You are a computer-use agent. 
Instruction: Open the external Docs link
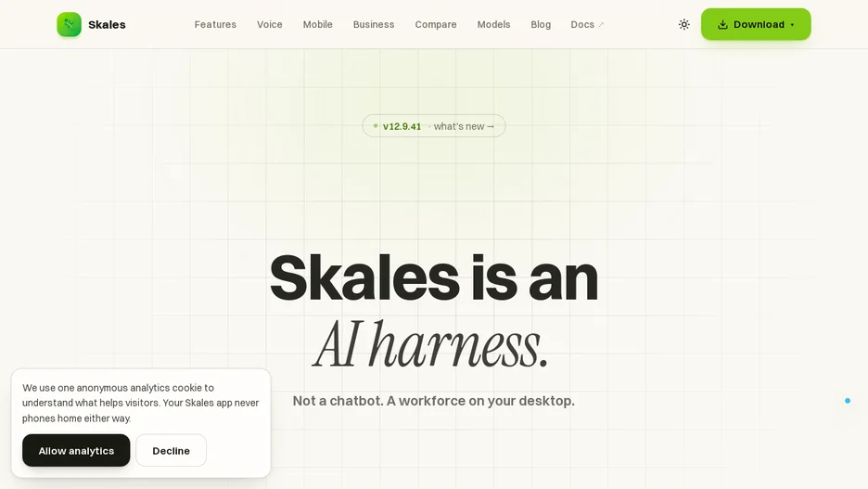coord(587,24)
